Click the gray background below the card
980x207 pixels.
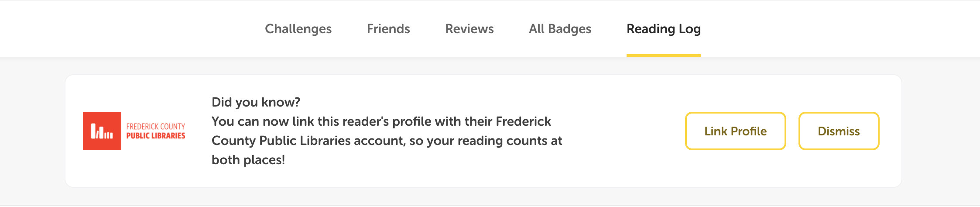(x=480, y=197)
